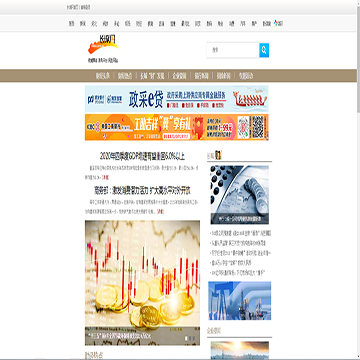
Task: Open the gold coins candlestick chart slide
Action: [142, 283]
